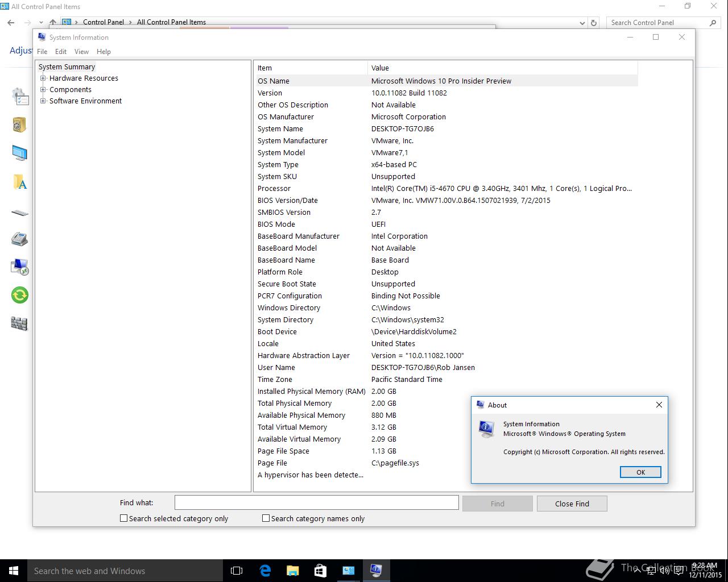Image resolution: width=728 pixels, height=582 pixels.
Task: Click the About dialog title icon
Action: pyautogui.click(x=479, y=405)
